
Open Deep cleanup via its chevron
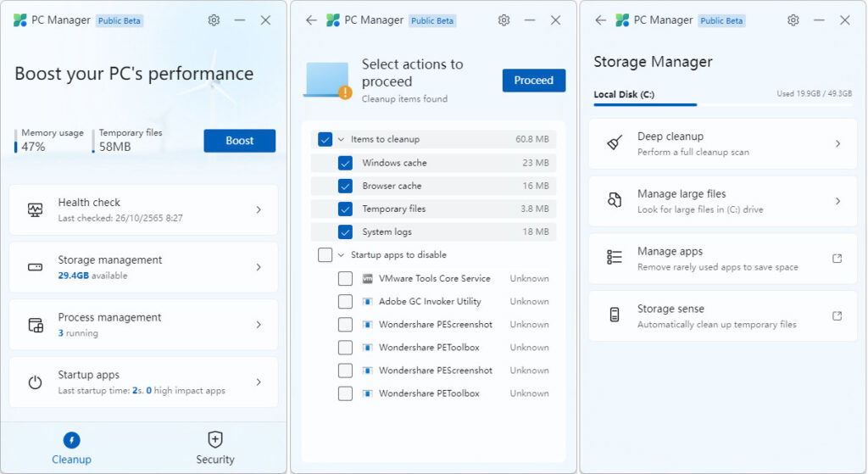click(x=837, y=144)
